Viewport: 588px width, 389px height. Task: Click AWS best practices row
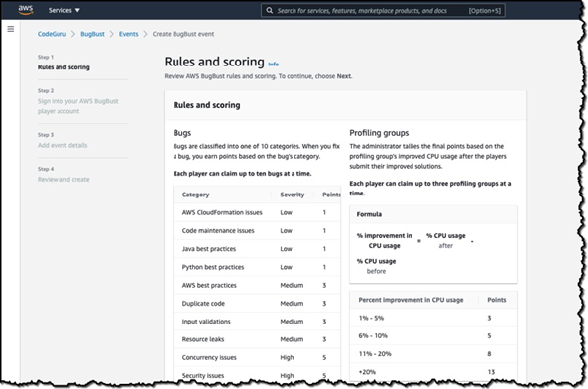(x=257, y=285)
